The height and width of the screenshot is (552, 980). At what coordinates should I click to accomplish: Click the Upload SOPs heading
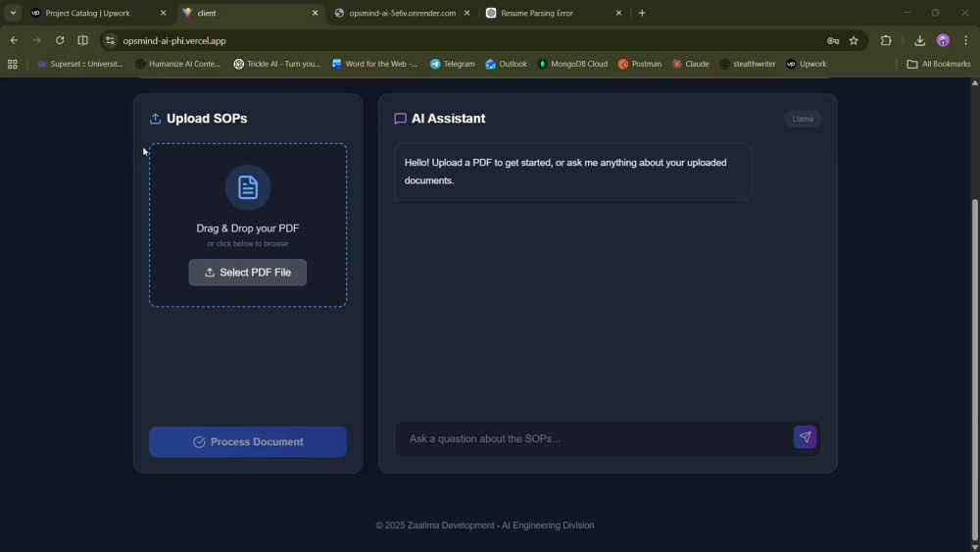coord(207,119)
